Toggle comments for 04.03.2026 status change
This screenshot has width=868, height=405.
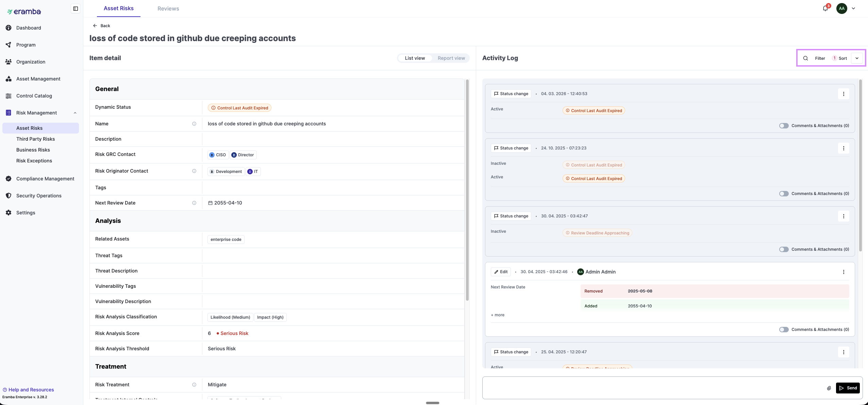(784, 126)
